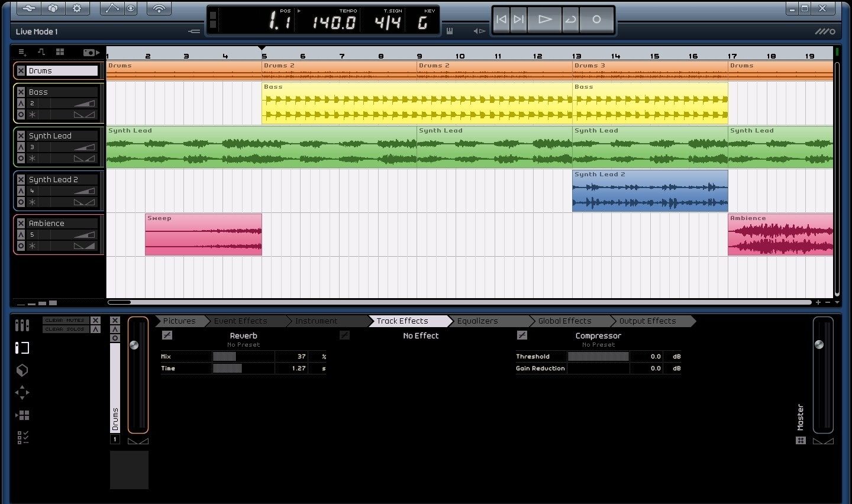
Task: Bypass the Reverb effect
Action: pos(167,335)
